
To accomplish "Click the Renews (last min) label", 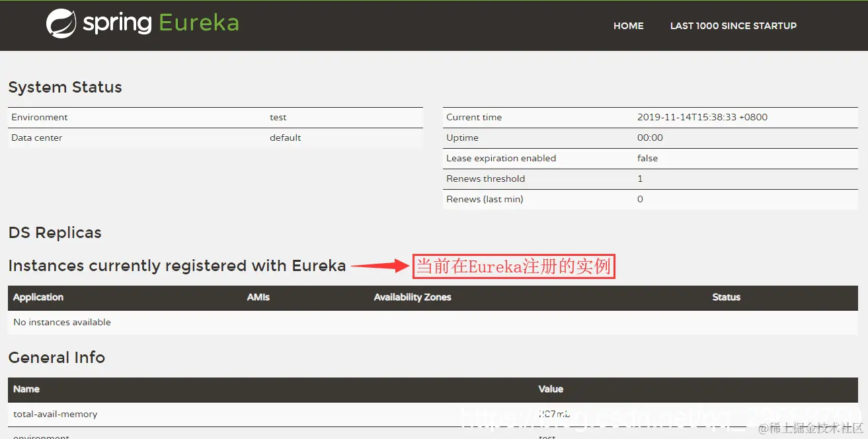I will click(485, 199).
